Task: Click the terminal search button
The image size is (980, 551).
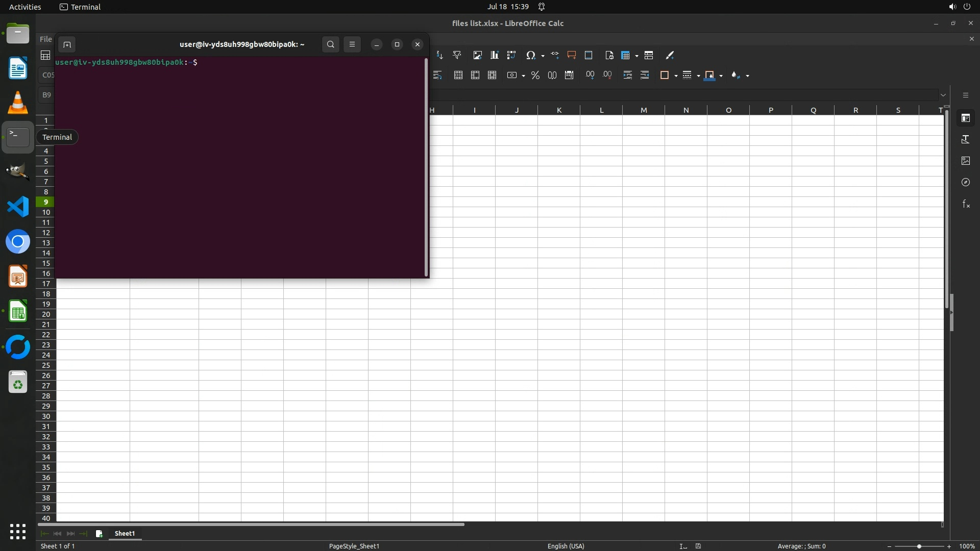Action: [x=330, y=44]
